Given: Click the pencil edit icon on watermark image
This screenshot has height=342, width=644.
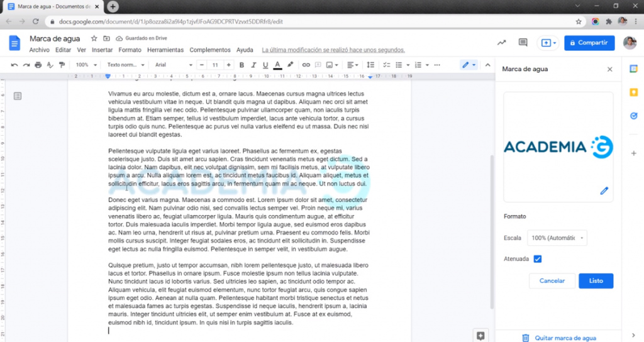Looking at the screenshot, I should click(604, 190).
